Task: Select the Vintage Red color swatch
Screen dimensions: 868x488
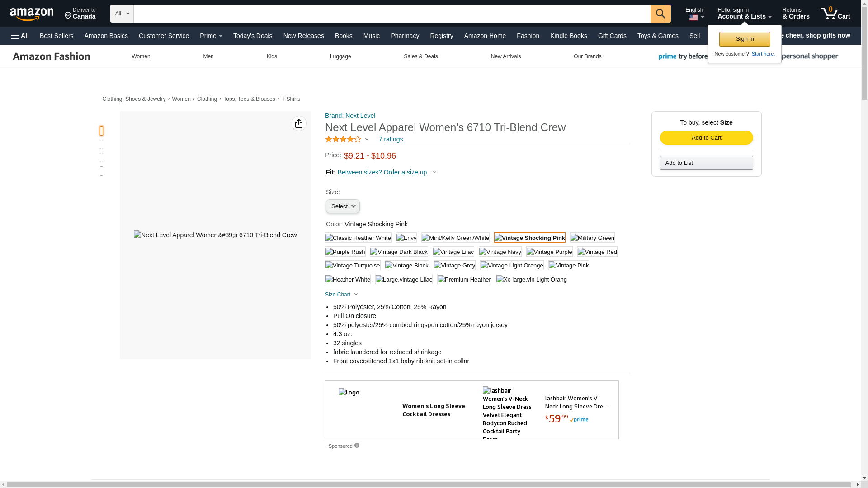Action: pos(597,252)
